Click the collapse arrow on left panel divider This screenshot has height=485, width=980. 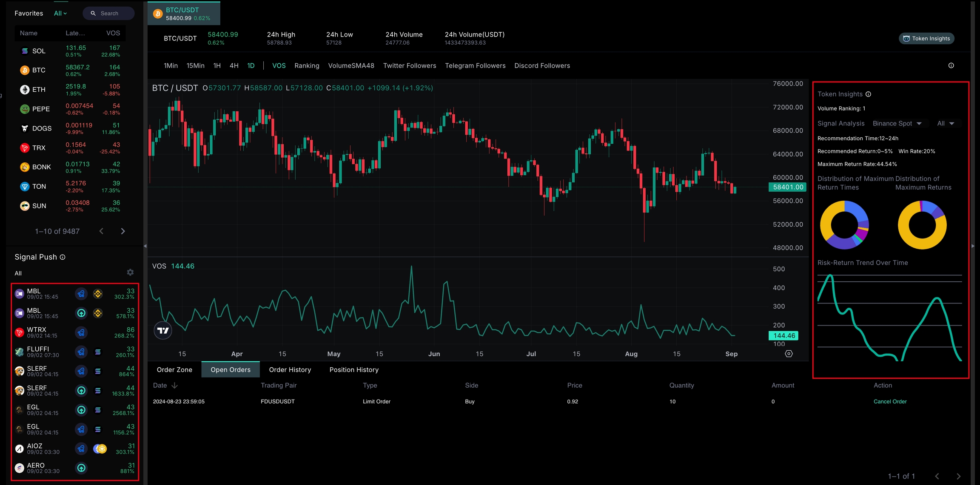(x=145, y=246)
